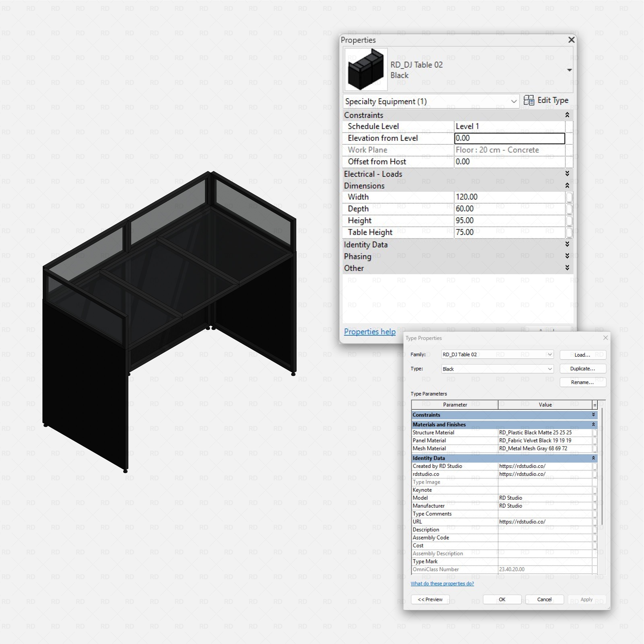Click OK in Type Properties
Image resolution: width=644 pixels, height=644 pixels.
coord(502,599)
